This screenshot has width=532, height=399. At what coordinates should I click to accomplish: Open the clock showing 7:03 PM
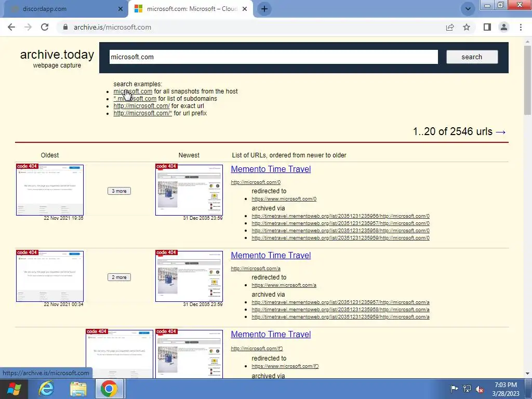506,389
